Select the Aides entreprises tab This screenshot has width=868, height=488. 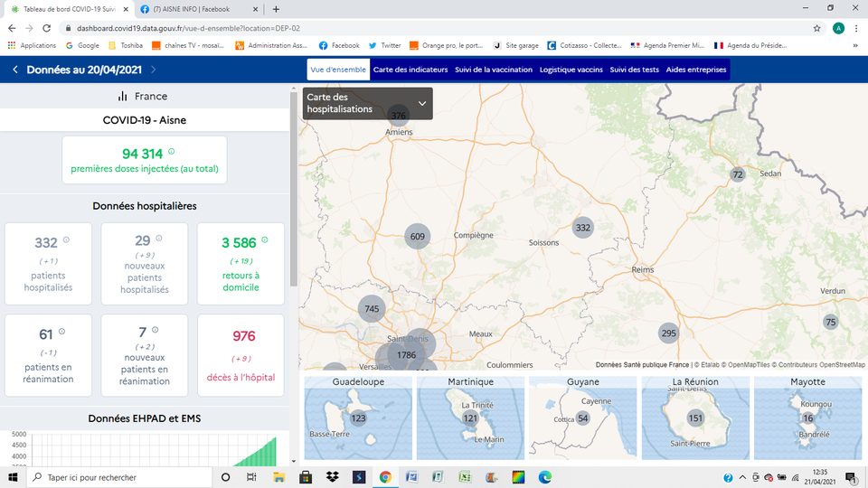click(695, 70)
